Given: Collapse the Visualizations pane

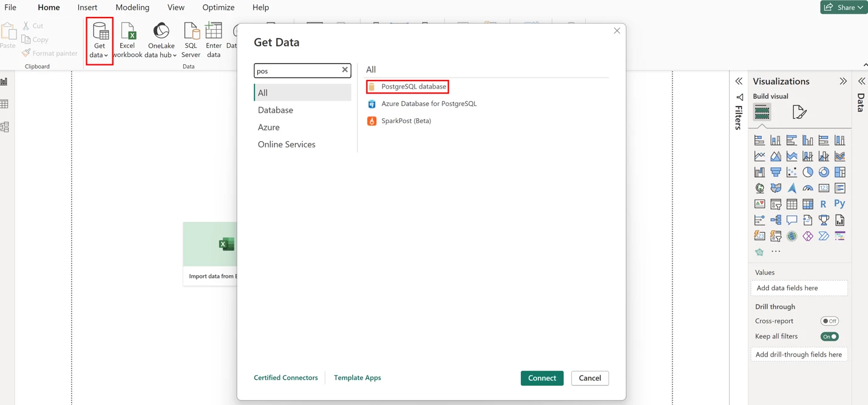Looking at the screenshot, I should (x=843, y=81).
